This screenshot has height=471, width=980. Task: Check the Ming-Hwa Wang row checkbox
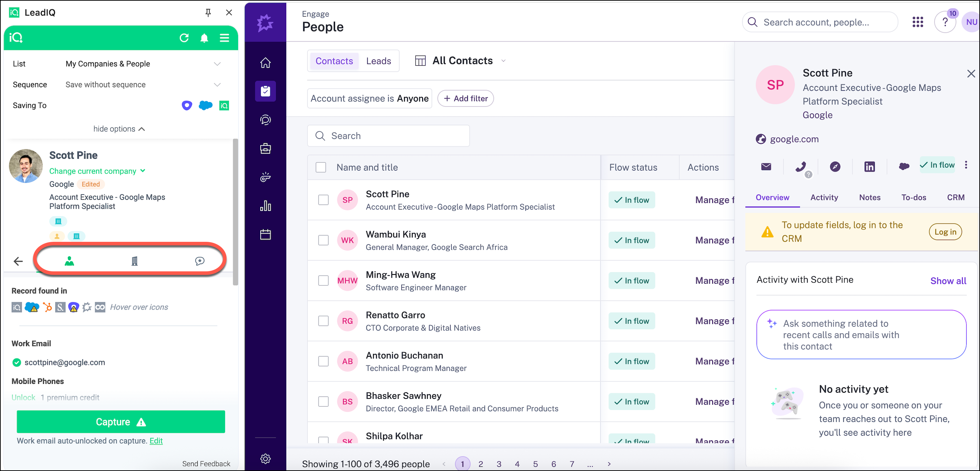click(323, 280)
